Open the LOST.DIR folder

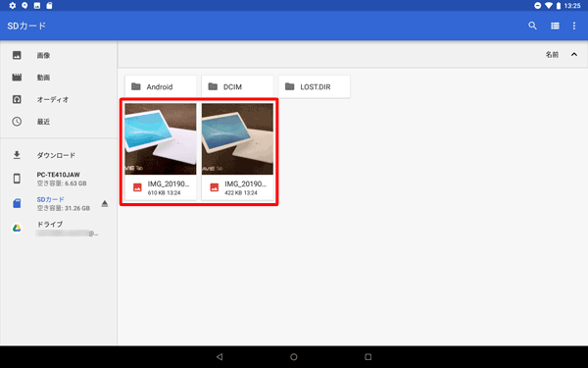[315, 86]
